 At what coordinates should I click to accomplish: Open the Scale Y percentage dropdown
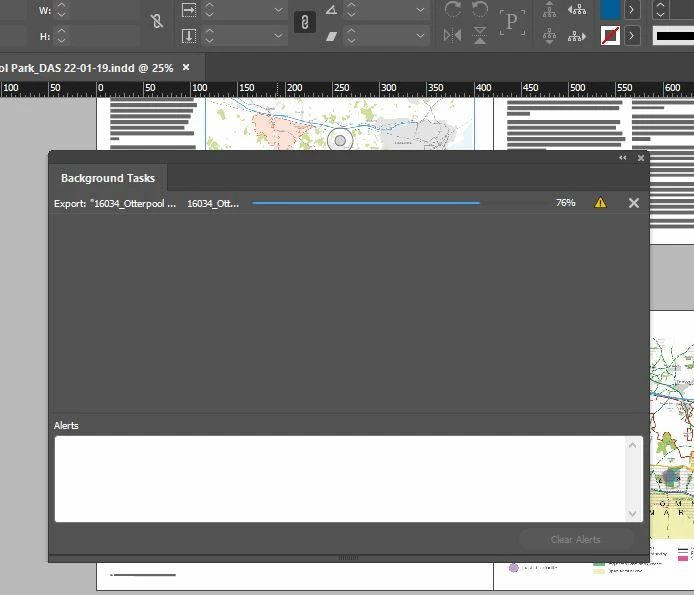coord(278,36)
